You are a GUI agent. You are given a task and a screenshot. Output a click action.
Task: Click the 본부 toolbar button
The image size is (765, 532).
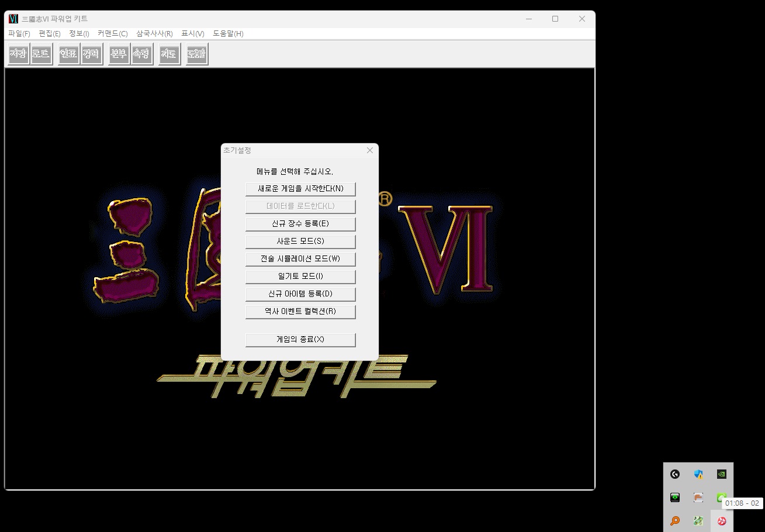119,54
